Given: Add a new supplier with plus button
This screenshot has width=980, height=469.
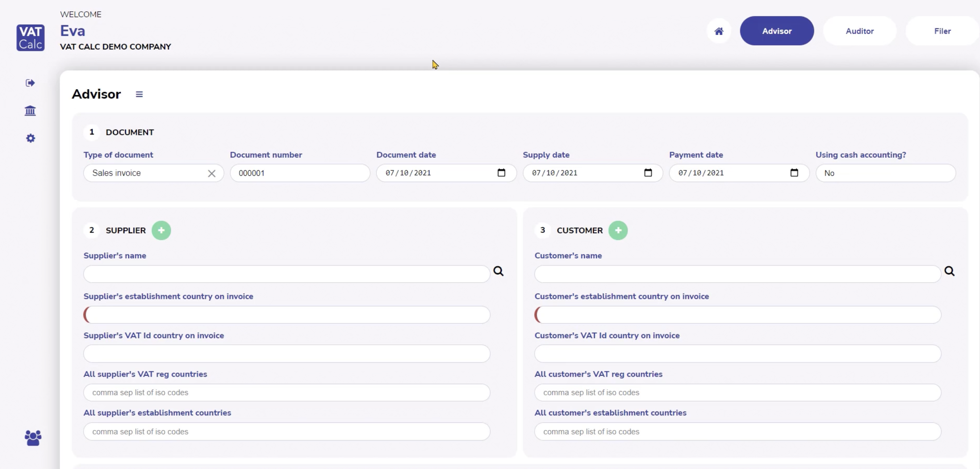Looking at the screenshot, I should click(161, 230).
